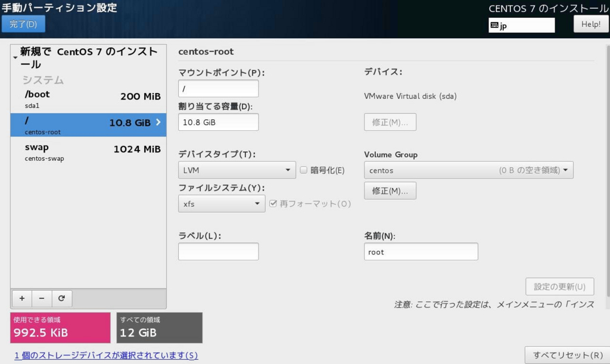Click the 1024 MiB size value
Screen dimensions: 610x364
coord(137,149)
